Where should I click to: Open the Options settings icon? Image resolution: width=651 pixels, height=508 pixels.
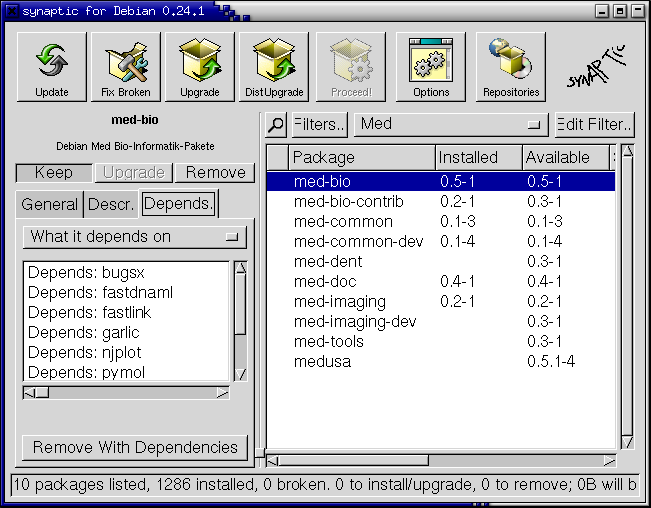tap(431, 67)
